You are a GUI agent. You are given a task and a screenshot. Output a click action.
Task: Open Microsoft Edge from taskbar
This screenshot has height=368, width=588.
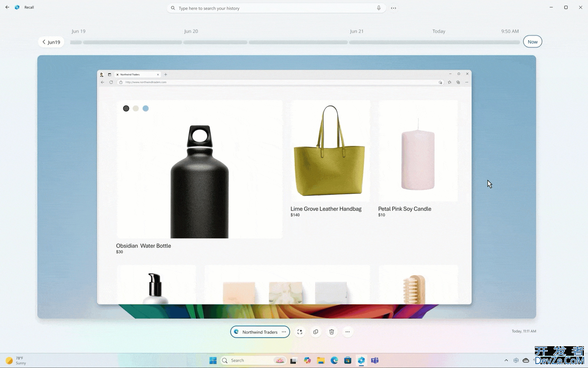(334, 361)
